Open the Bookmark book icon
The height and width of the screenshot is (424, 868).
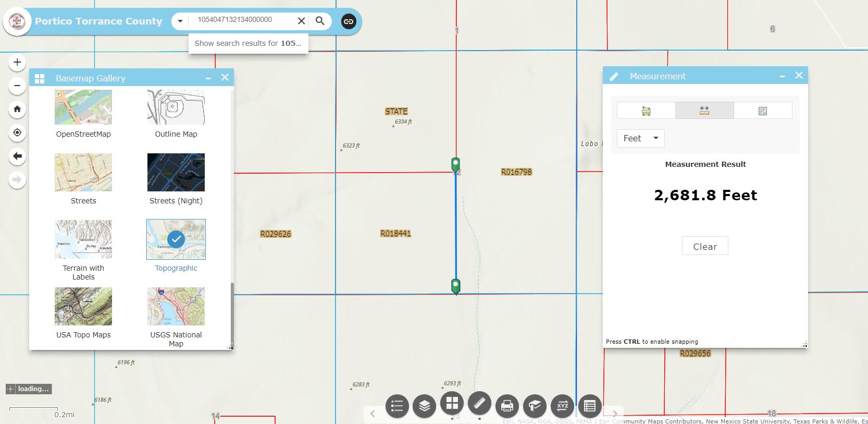point(535,405)
